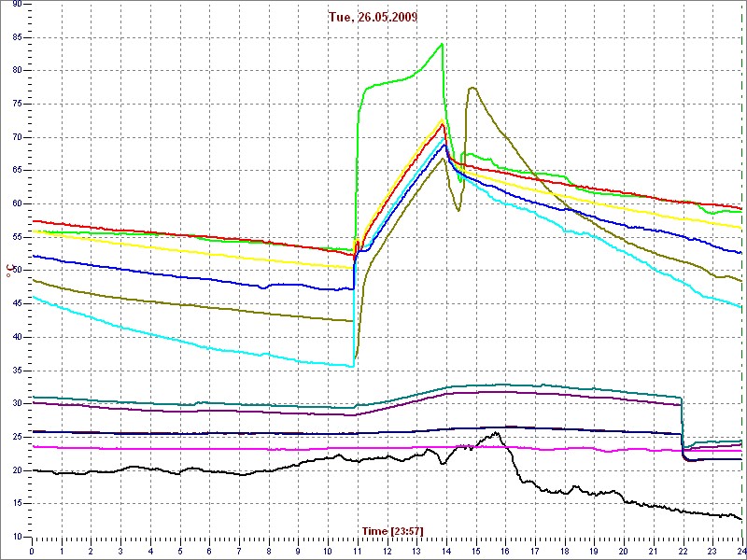Select the peak of the olive curve
747x560 pixels.
click(472, 88)
